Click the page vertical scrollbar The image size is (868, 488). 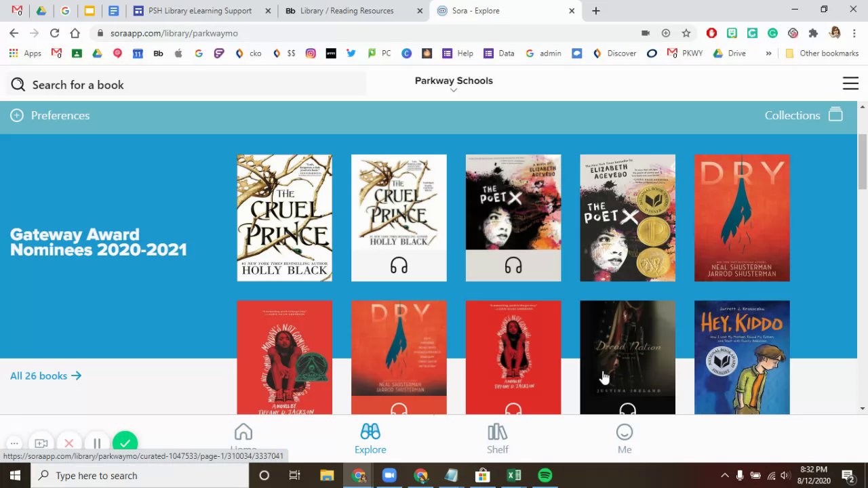(863, 161)
